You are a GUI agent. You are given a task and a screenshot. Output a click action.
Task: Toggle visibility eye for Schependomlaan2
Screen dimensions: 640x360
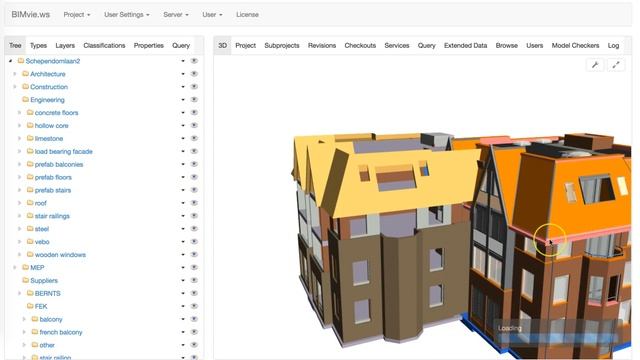tap(194, 61)
